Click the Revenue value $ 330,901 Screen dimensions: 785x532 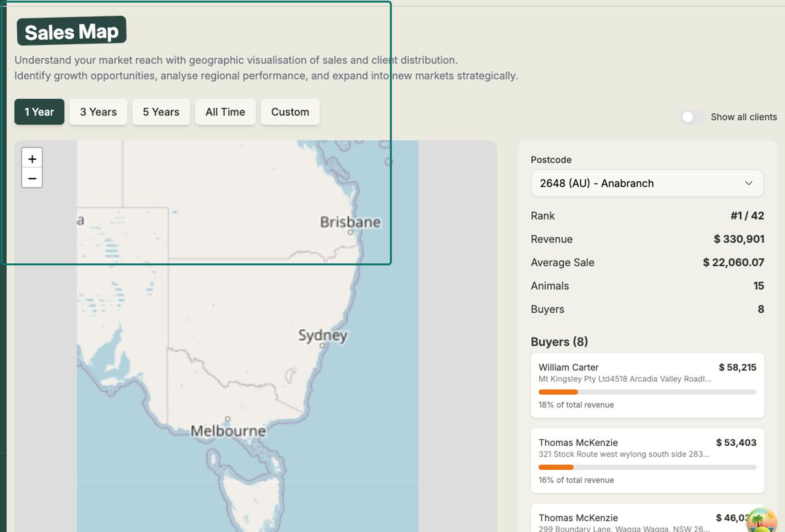[x=739, y=239]
